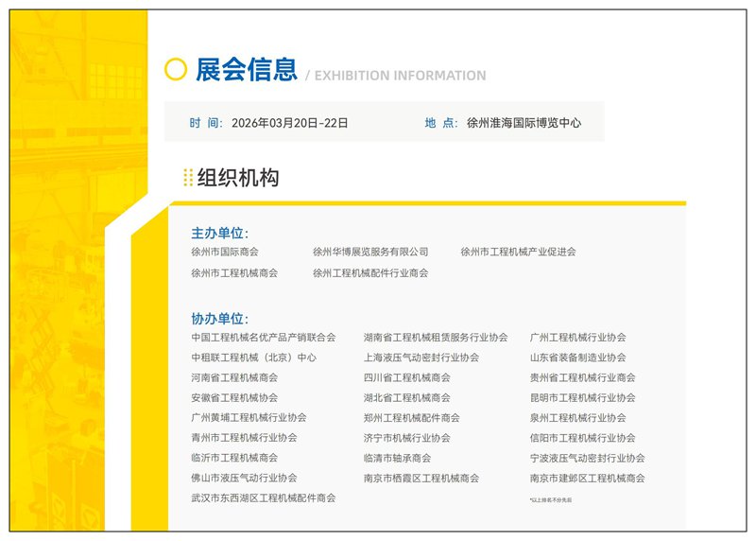The height and width of the screenshot is (541, 756).
Task: Click 湖南省工程机械租赁服务行业协会
Action: [436, 338]
